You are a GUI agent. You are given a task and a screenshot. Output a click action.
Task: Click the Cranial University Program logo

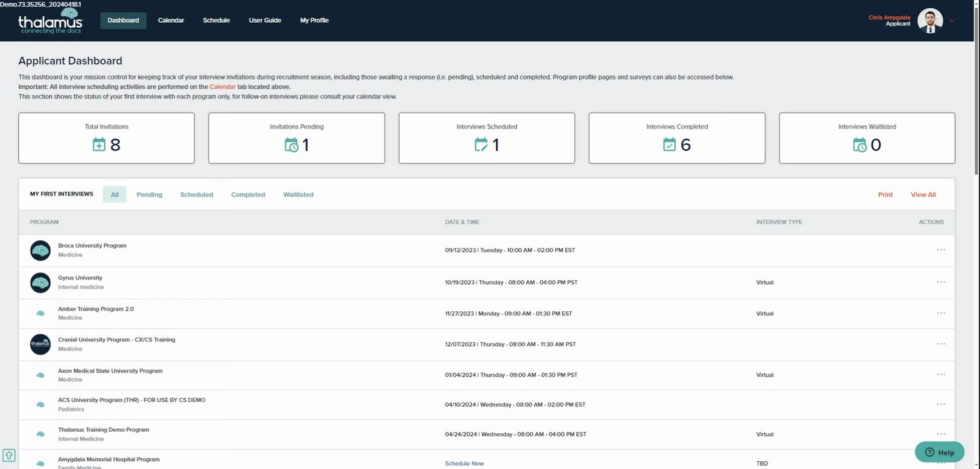40,344
